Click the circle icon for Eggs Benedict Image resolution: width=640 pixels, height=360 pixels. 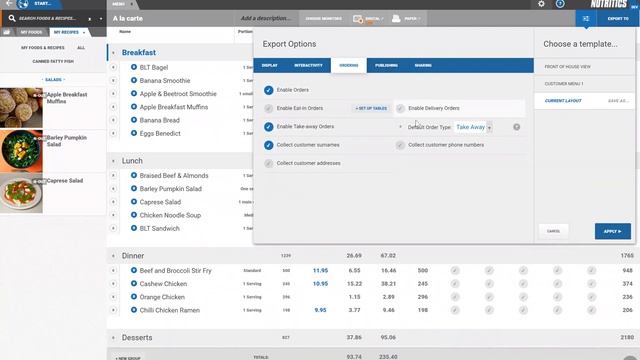(x=133, y=133)
